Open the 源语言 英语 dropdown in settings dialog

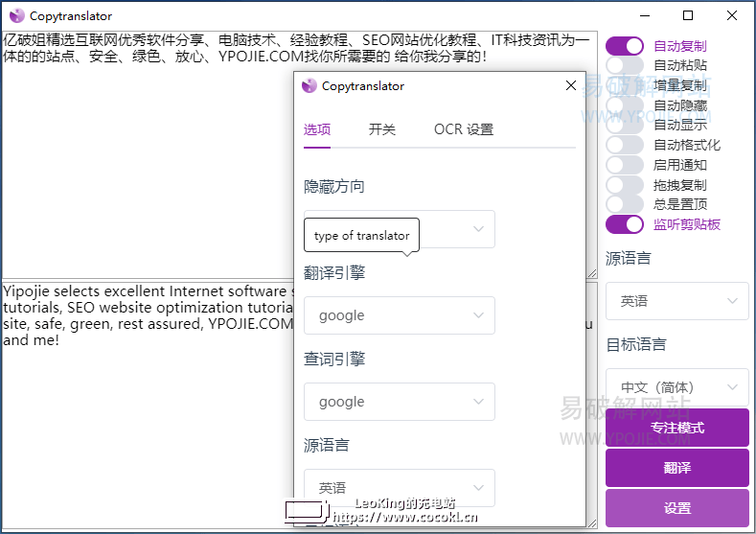tap(400, 488)
